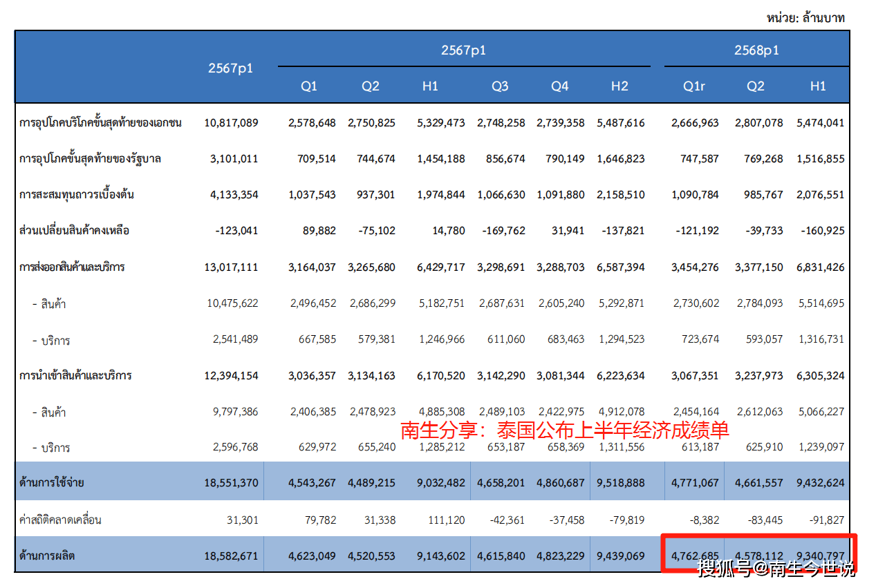Screen dimensions: 876x588
Task: Click the export value 3,454,276
Action: tap(695, 267)
